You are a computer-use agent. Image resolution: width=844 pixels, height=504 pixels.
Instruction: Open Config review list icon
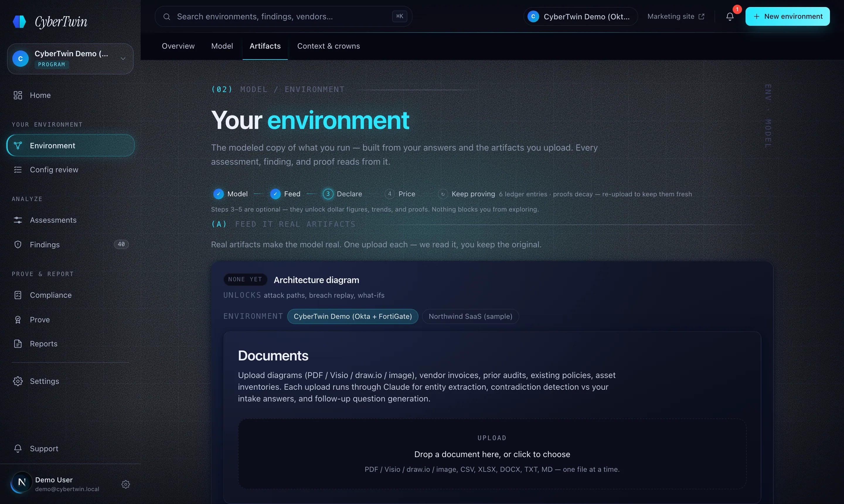[18, 169]
